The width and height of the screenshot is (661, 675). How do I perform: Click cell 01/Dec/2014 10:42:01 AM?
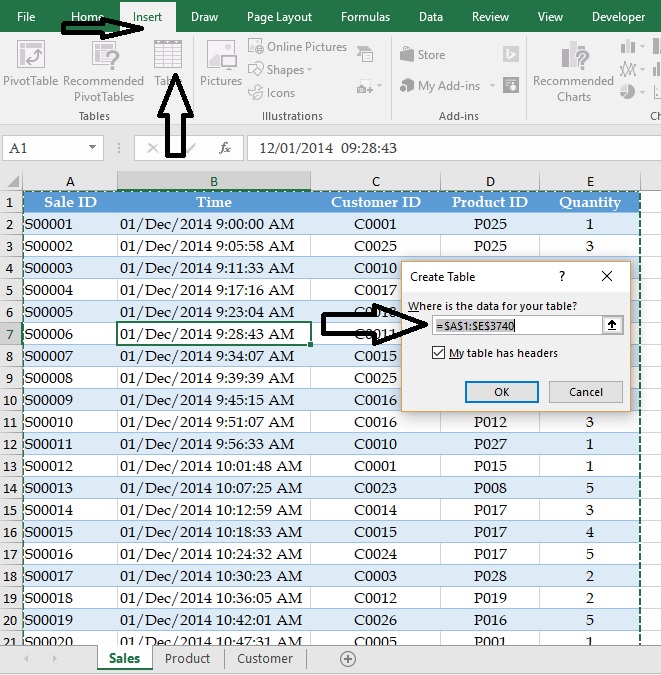pyautogui.click(x=214, y=620)
